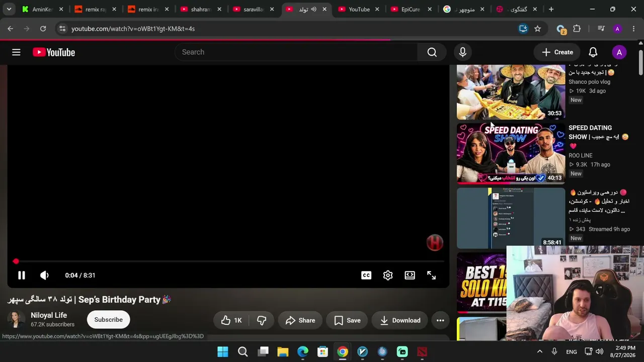Open the Chrome profile avatar
This screenshot has width=644, height=362.
[617, 29]
